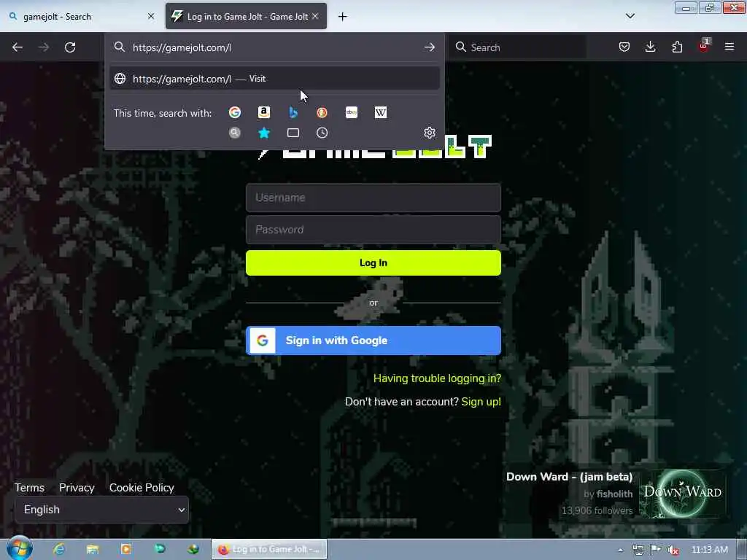747x560 pixels.
Task: Select the grey magnifier search engine icon
Action: (x=235, y=133)
